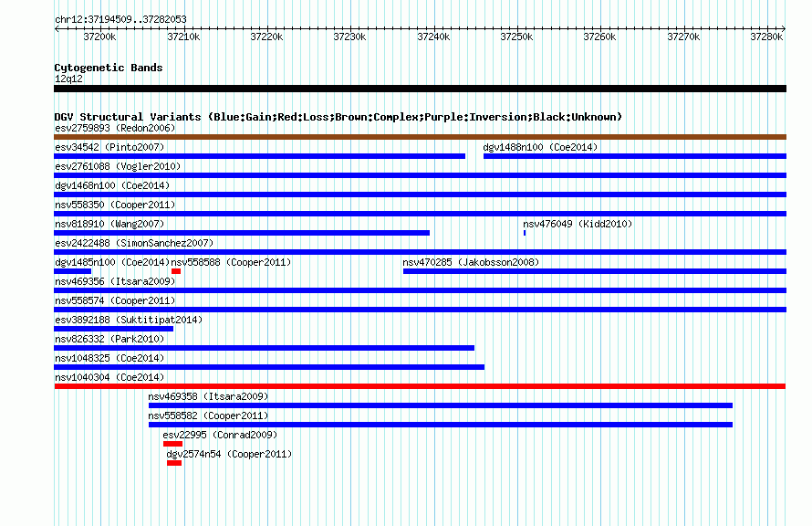
Task: Click the DGV Structural Variants track title
Action: point(338,117)
